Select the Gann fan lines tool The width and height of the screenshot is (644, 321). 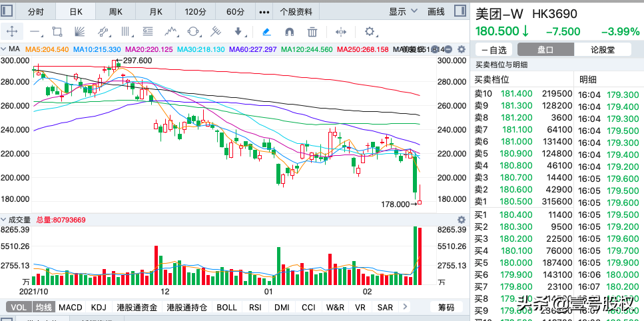[x=79, y=31]
